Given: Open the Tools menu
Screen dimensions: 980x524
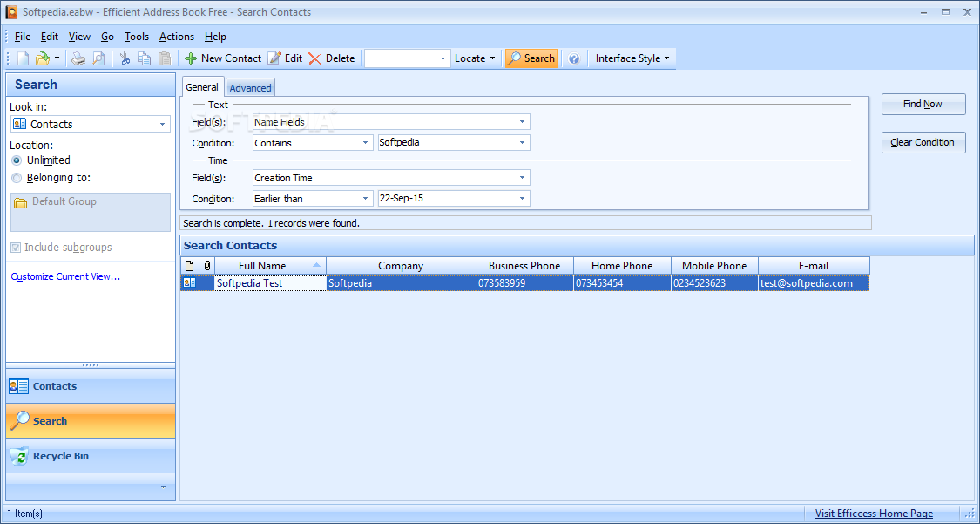Looking at the screenshot, I should (x=136, y=37).
